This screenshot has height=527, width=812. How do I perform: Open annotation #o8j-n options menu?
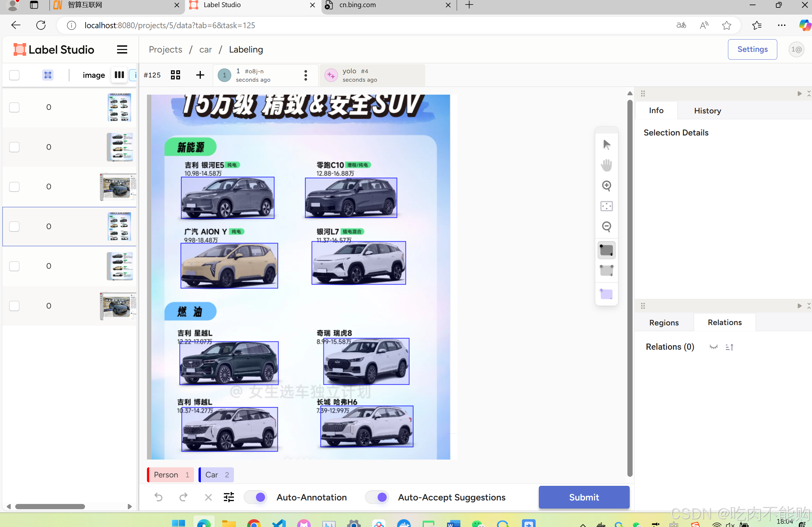306,75
